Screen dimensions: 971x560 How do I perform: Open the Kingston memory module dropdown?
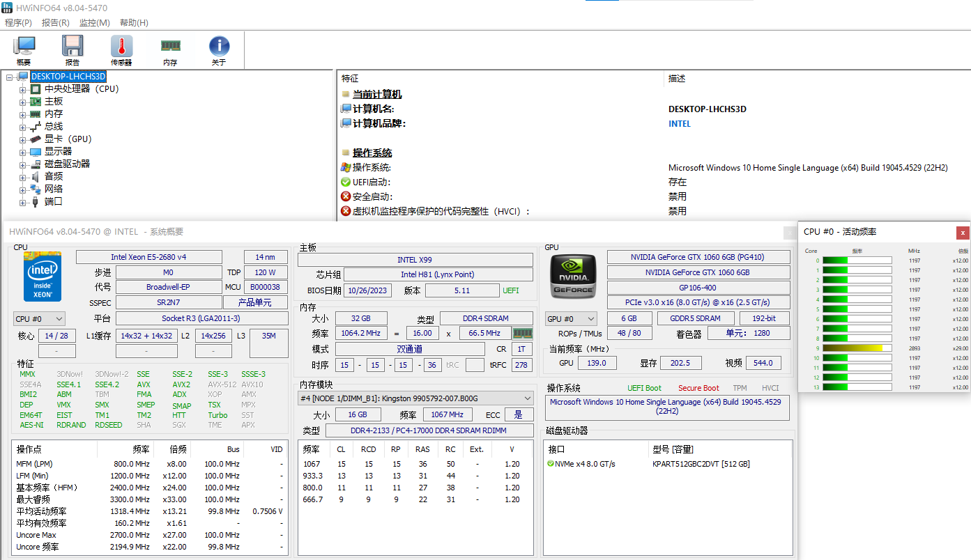pyautogui.click(x=527, y=398)
